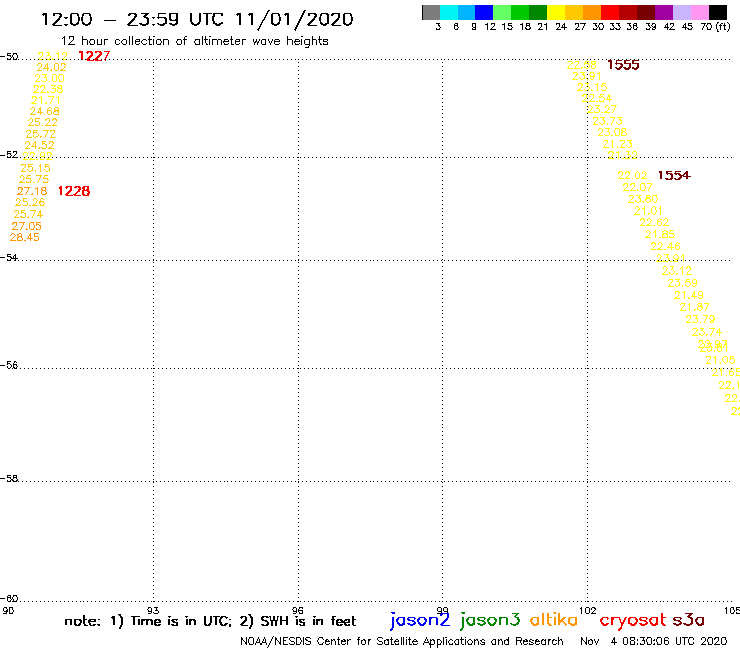Select wave height reading 25.74
Screen dimensions: 740x650
(x=28, y=214)
